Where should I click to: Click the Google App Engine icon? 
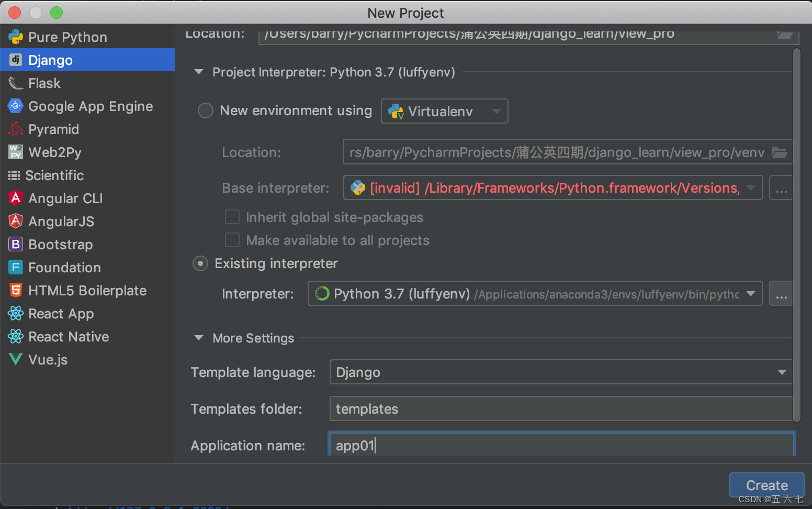tap(16, 106)
